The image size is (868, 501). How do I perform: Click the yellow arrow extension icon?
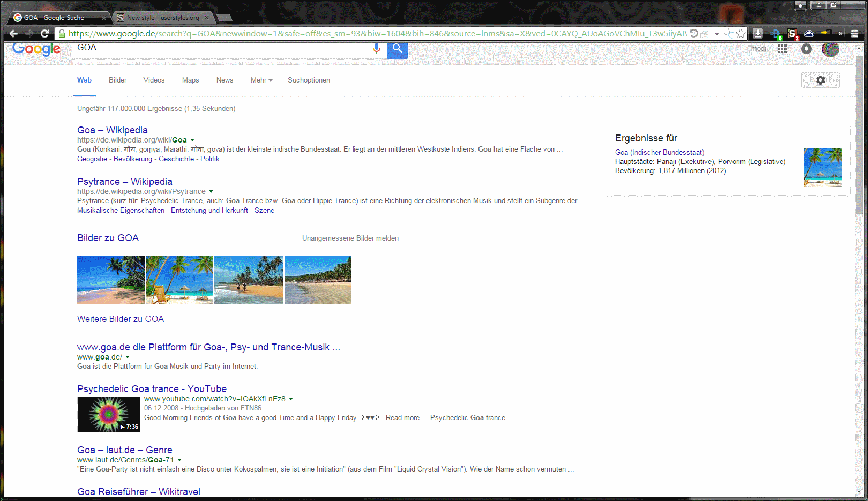[826, 33]
